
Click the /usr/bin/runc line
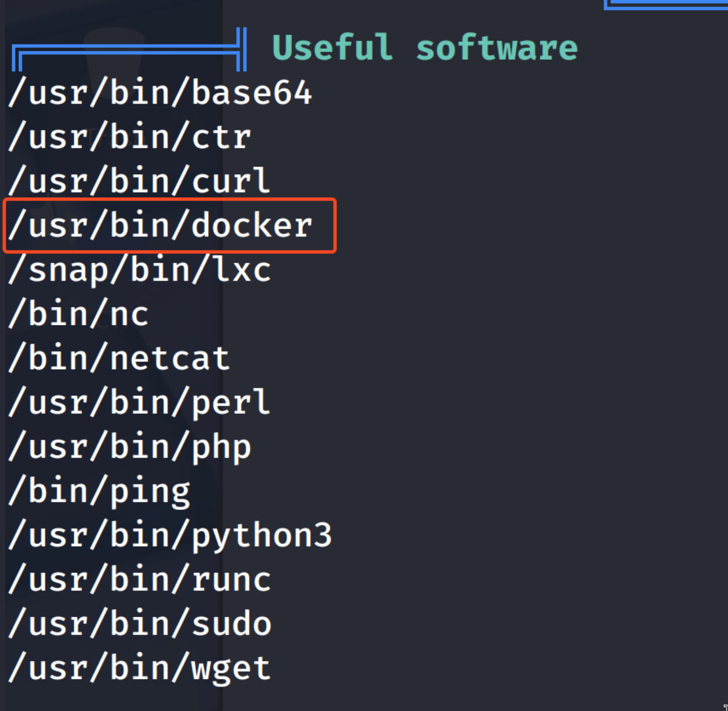(x=140, y=580)
